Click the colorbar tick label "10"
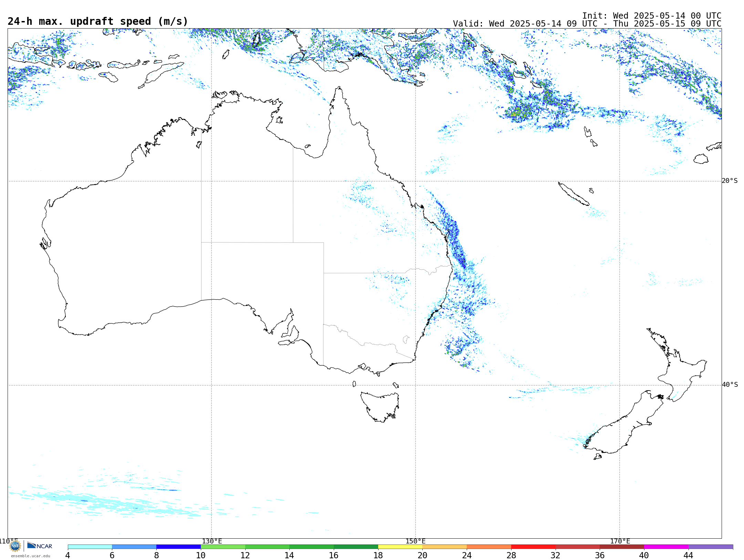This screenshot has width=744, height=560. pyautogui.click(x=201, y=556)
